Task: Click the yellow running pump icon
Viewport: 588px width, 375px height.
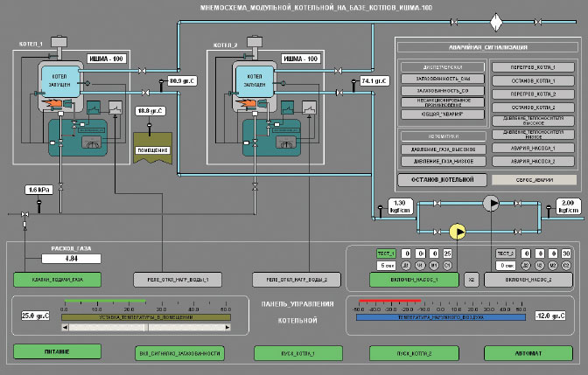Action: pos(457,232)
